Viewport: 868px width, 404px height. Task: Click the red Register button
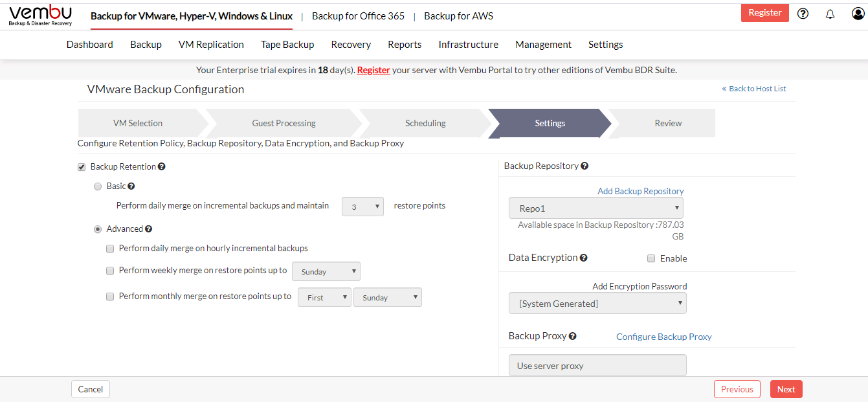tap(765, 13)
